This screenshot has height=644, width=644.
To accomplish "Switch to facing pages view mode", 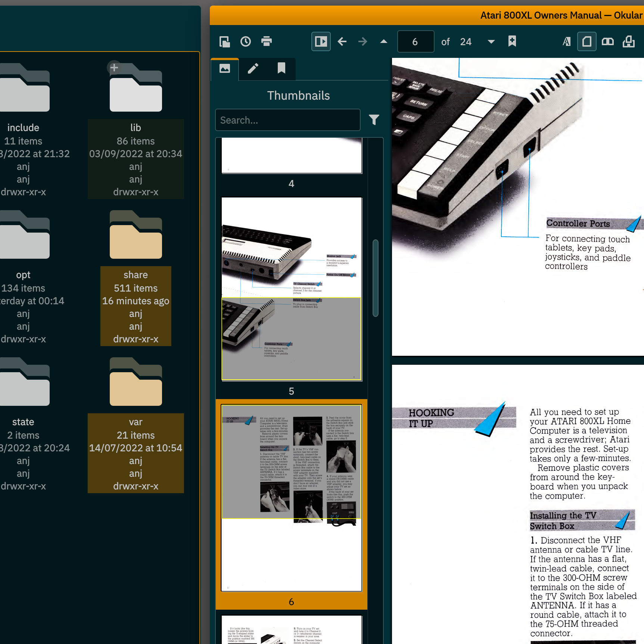I will tap(608, 41).
